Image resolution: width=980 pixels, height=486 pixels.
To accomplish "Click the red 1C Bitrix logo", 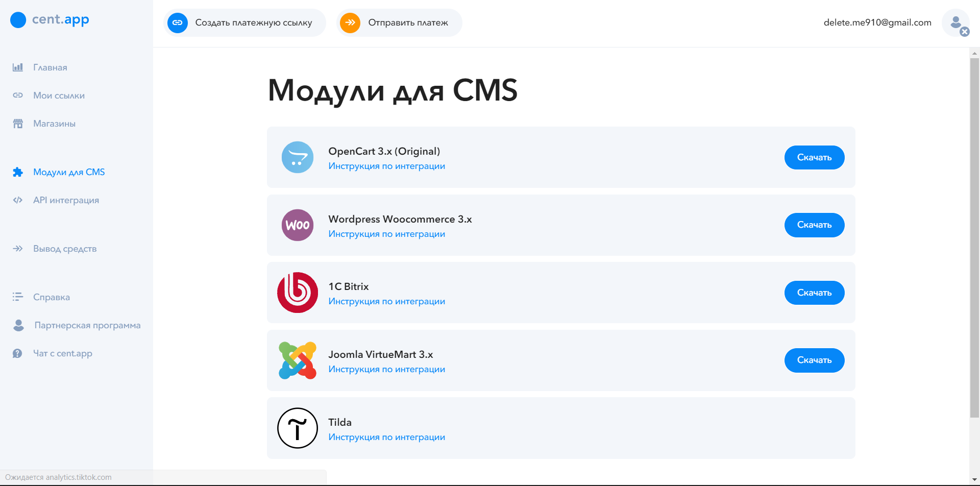I will [298, 293].
